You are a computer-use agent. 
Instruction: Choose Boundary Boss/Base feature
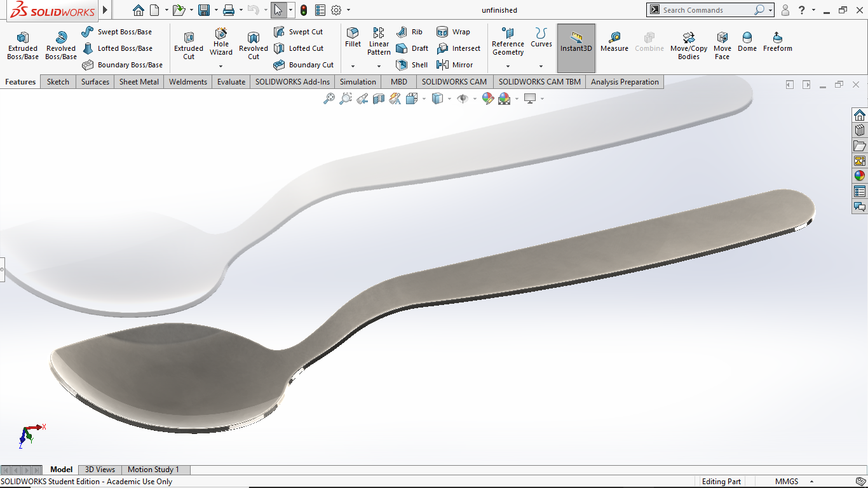pos(122,65)
